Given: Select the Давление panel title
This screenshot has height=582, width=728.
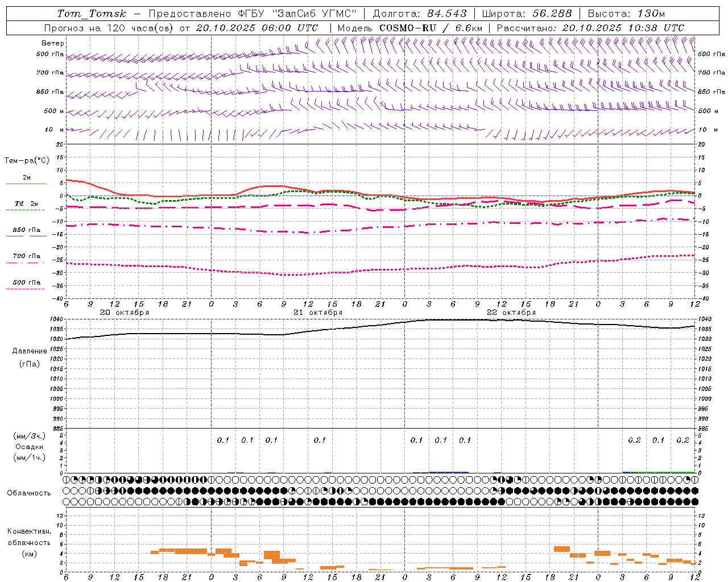Looking at the screenshot, I should 30,351.
